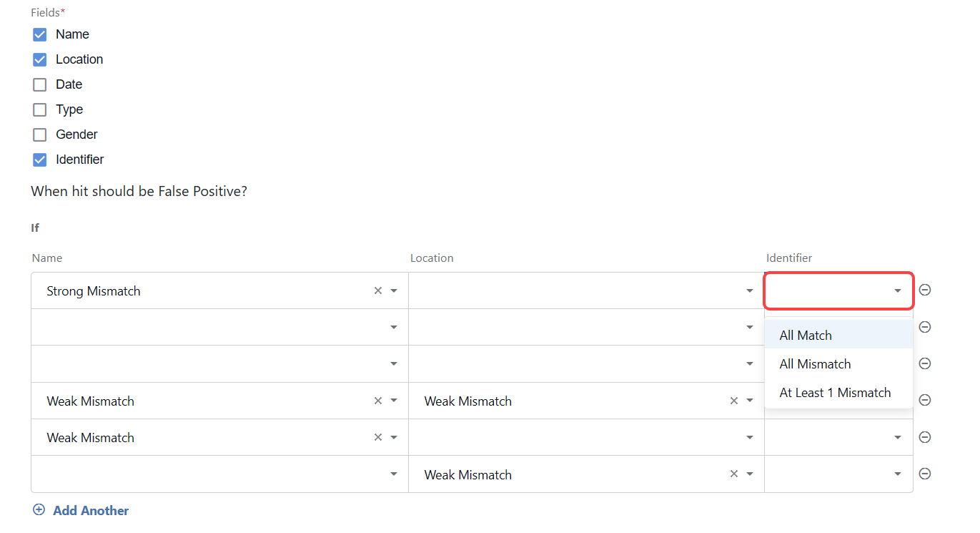Open the second row Name dropdown arrow
The height and width of the screenshot is (533, 980).
(x=393, y=327)
